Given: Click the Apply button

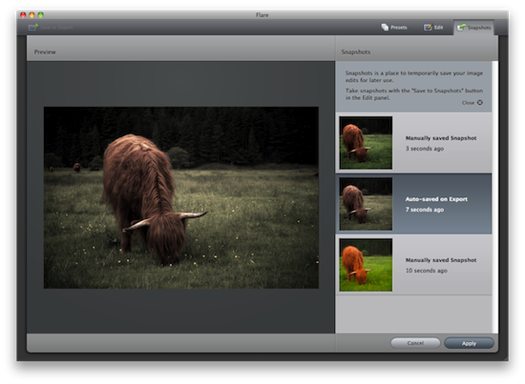Looking at the screenshot, I should click(469, 343).
